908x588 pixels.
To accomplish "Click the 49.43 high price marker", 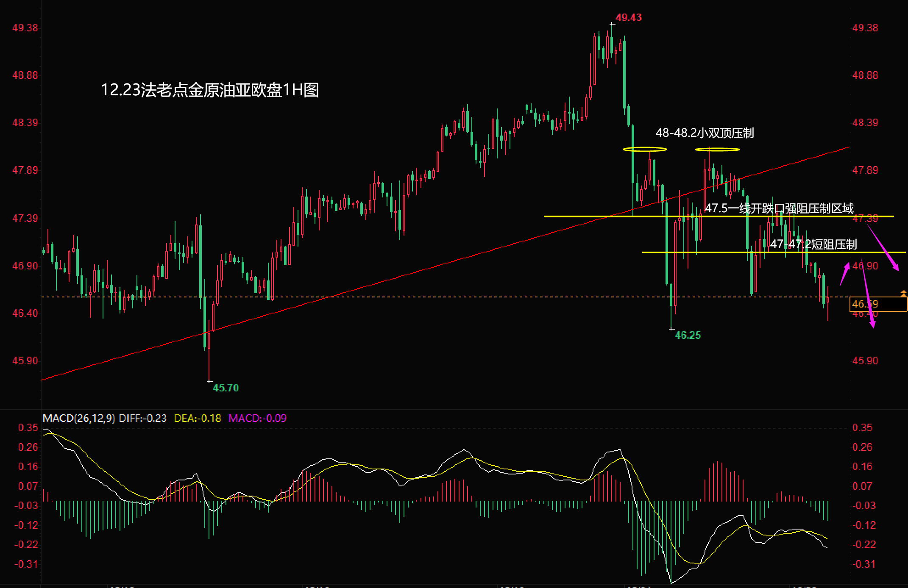I will point(628,18).
